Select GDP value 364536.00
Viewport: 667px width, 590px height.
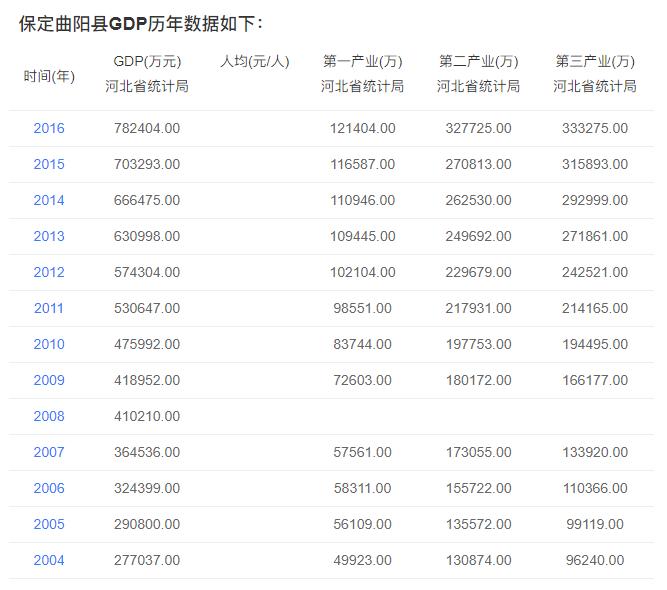[x=147, y=452]
